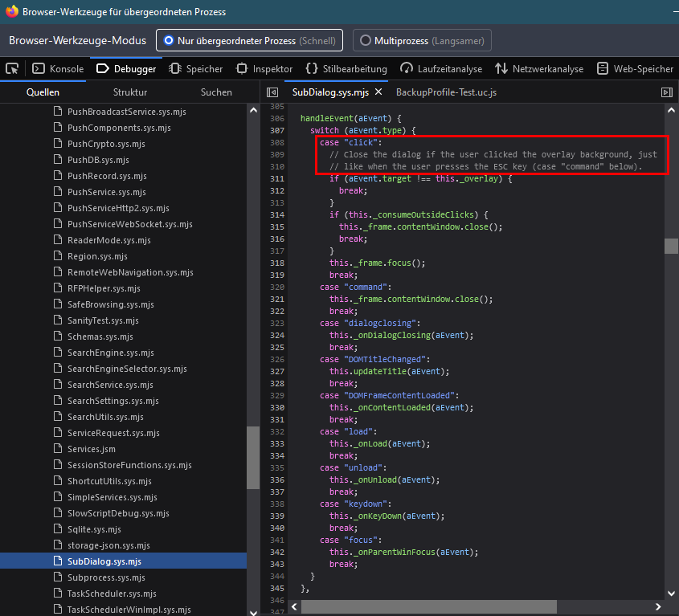679x616 pixels.
Task: Click the element picker icon
Action: pyautogui.click(x=12, y=68)
